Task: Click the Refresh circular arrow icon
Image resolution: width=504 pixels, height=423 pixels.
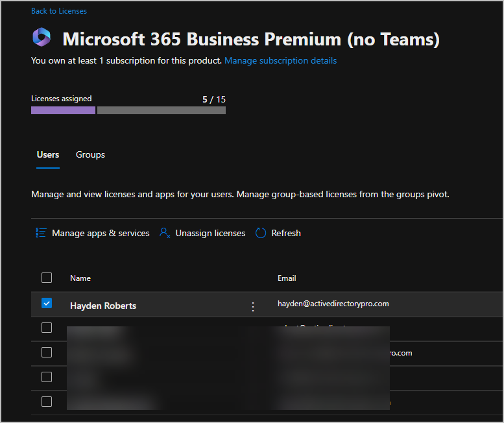Action: (261, 233)
